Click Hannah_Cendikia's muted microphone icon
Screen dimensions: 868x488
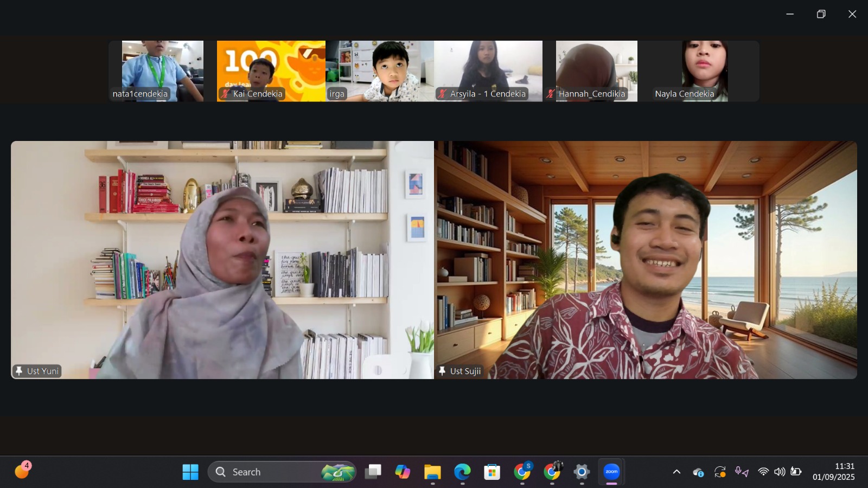click(x=551, y=94)
